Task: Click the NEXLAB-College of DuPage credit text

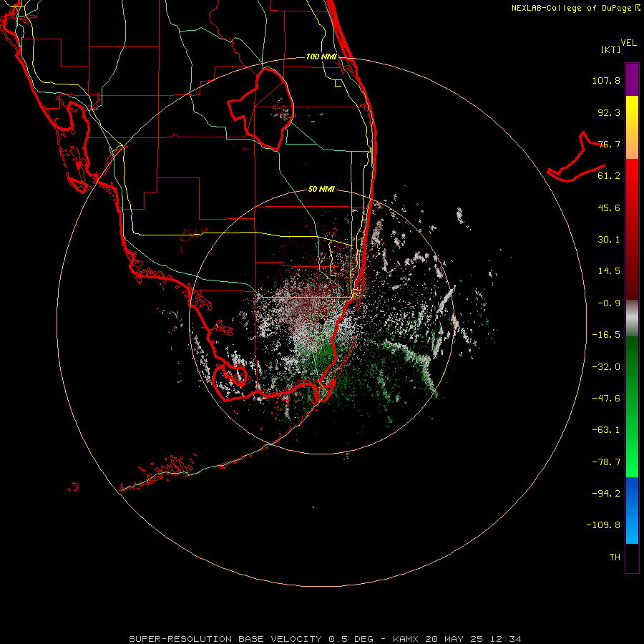Action: coord(572,8)
